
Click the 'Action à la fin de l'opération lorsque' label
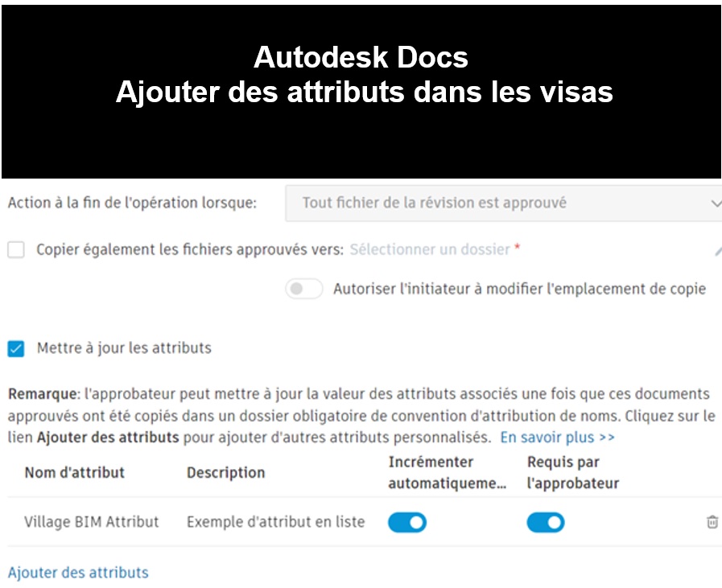click(132, 204)
